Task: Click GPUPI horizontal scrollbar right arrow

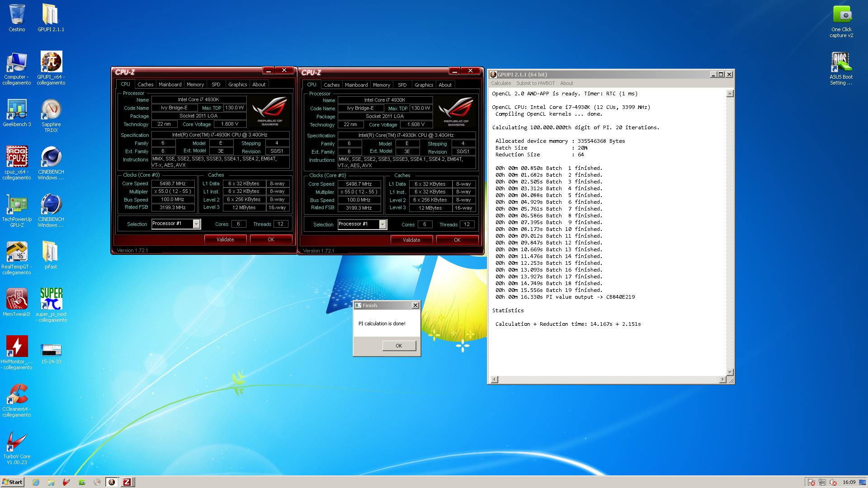Action: pos(723,380)
